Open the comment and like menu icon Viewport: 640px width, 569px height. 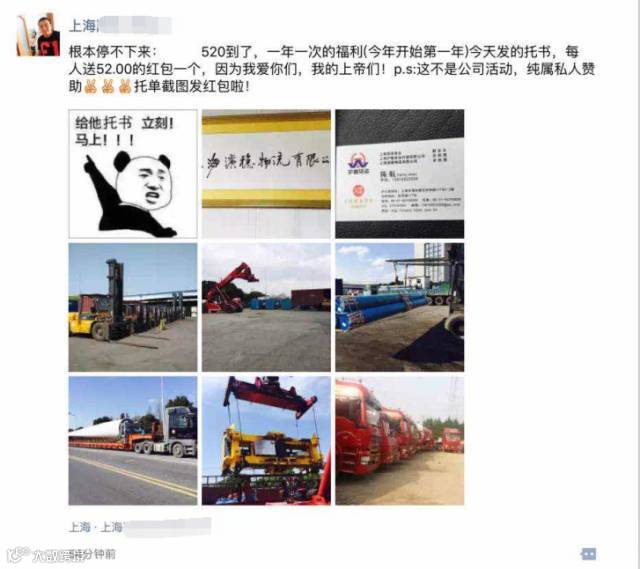pos(588,554)
